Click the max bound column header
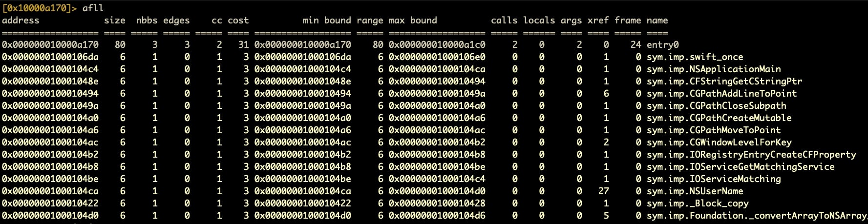 [413, 20]
